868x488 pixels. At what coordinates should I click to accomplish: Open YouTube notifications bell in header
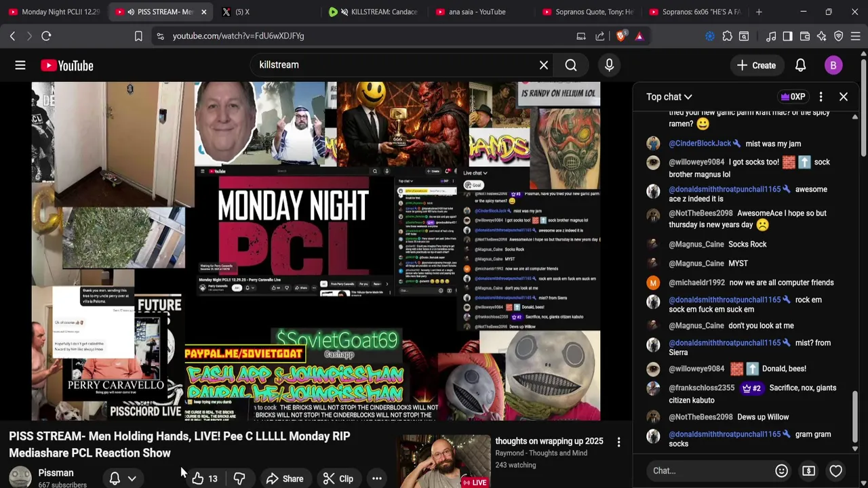point(800,65)
